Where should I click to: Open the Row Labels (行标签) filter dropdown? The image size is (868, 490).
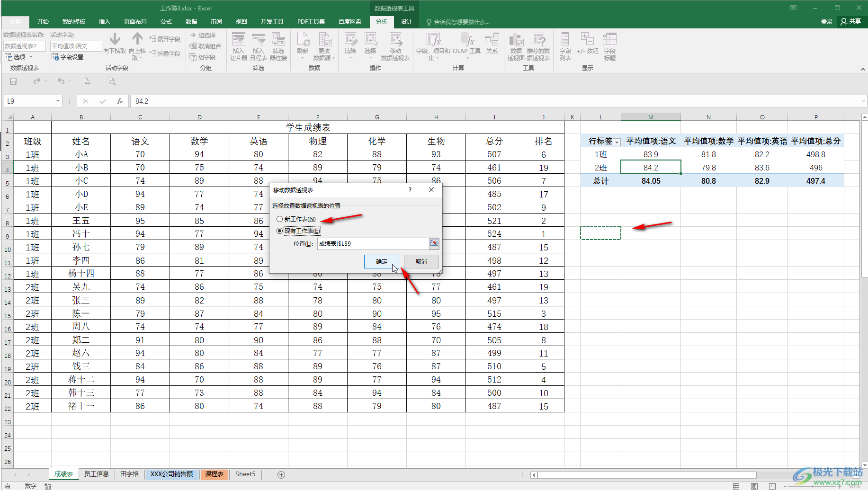click(617, 142)
